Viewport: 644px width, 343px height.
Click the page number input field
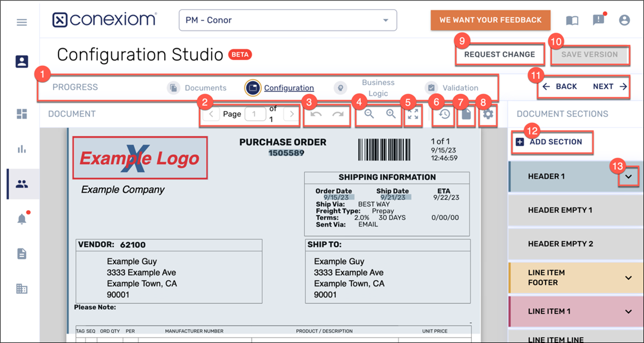tap(255, 114)
